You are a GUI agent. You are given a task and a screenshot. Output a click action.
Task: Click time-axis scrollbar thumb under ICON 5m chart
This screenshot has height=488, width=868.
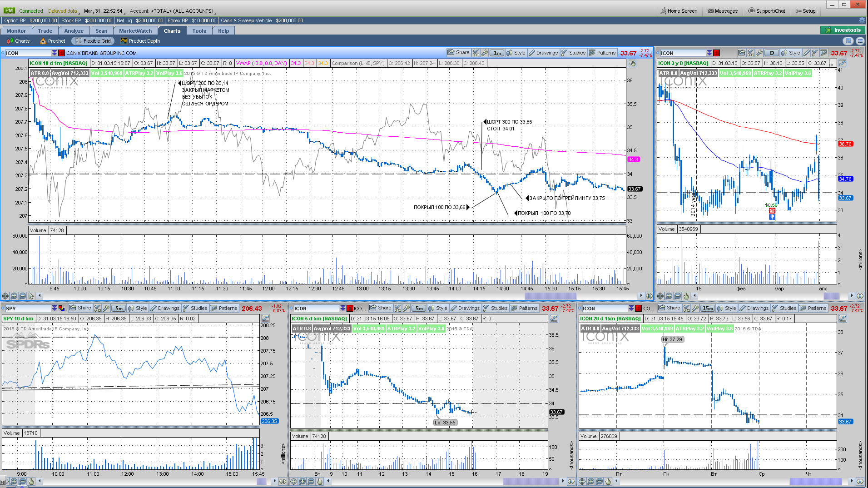tap(531, 481)
